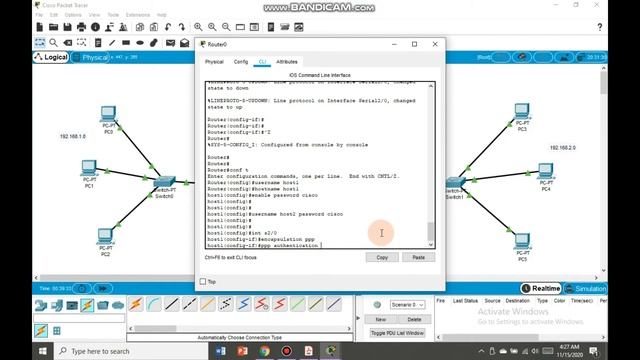This screenshot has width=640, height=360.
Task: Click the Open file folder icon
Action: point(53,27)
